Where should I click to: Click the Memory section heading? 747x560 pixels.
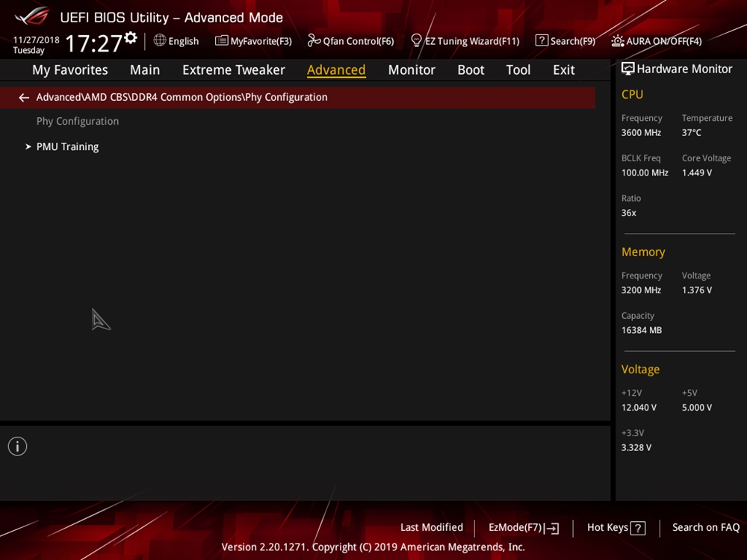643,252
